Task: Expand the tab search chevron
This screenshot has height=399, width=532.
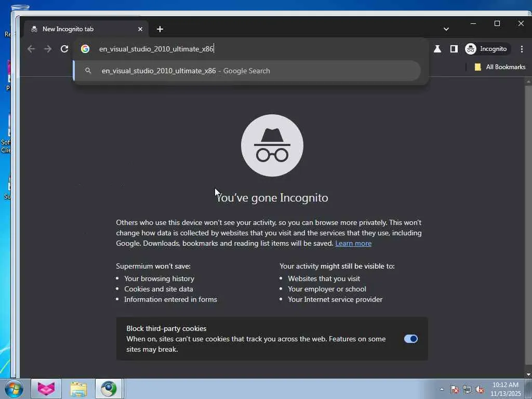Action: coord(446,29)
